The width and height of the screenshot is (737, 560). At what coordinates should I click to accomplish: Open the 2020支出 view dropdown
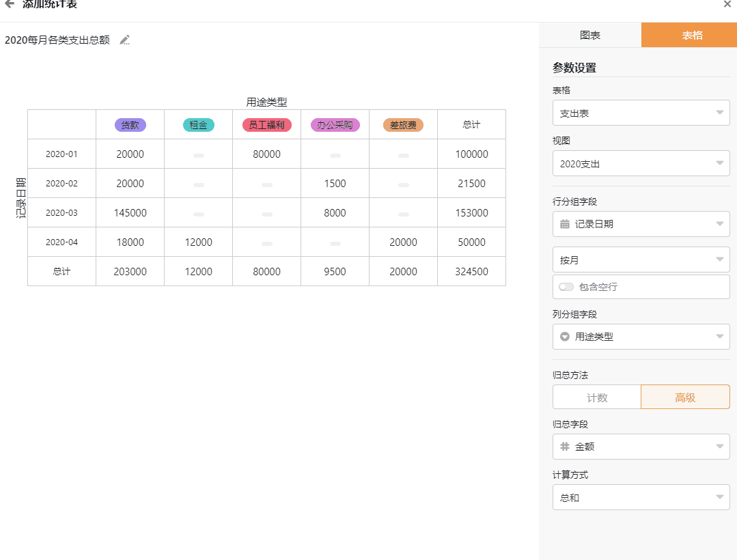tap(641, 163)
